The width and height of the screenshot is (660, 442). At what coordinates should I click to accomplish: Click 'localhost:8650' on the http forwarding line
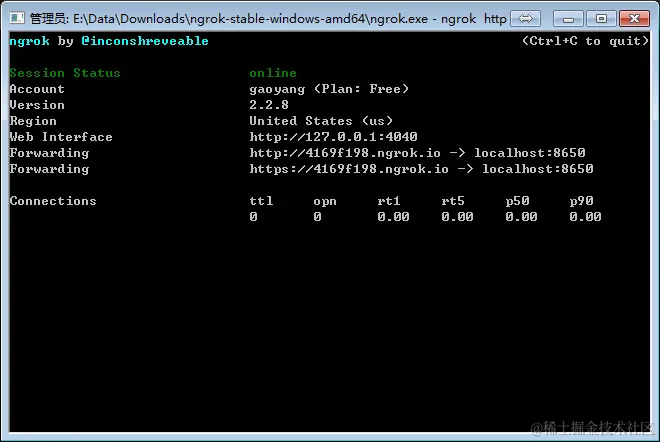tap(530, 153)
